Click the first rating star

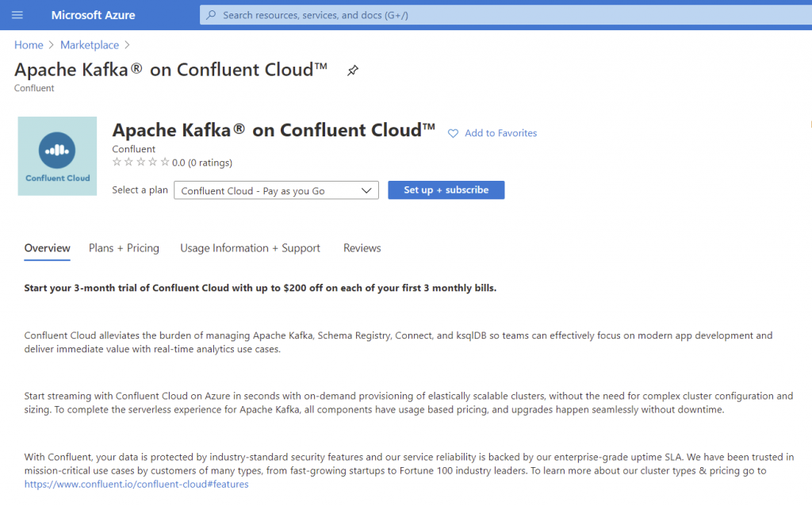[117, 163]
